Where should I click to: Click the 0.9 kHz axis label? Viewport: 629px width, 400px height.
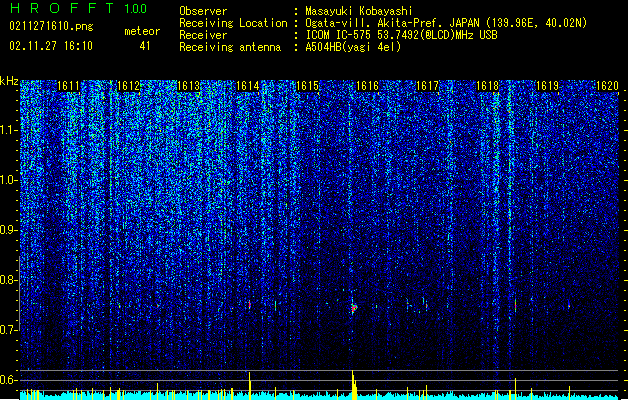[9, 230]
